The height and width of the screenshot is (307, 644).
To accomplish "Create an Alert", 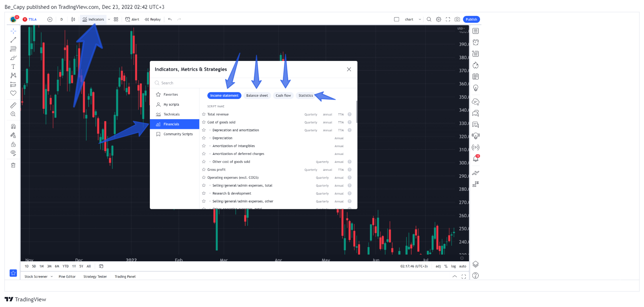I will (x=132, y=19).
